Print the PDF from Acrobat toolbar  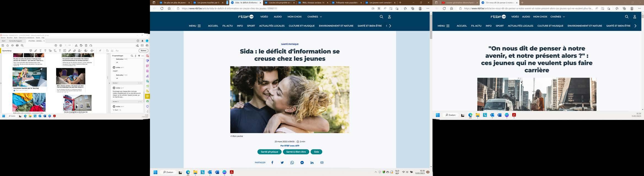(x=17, y=45)
